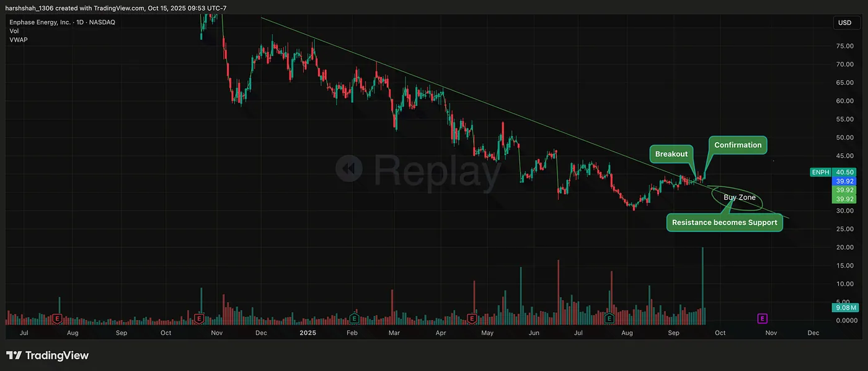This screenshot has width=868, height=371.
Task: Click the Vol indicator legend
Action: point(14,31)
